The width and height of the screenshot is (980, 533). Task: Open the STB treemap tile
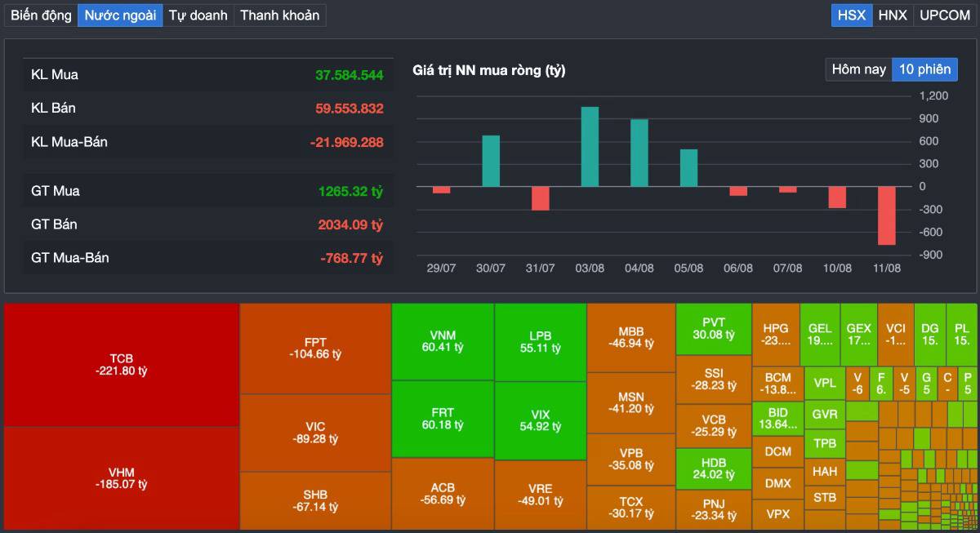825,497
